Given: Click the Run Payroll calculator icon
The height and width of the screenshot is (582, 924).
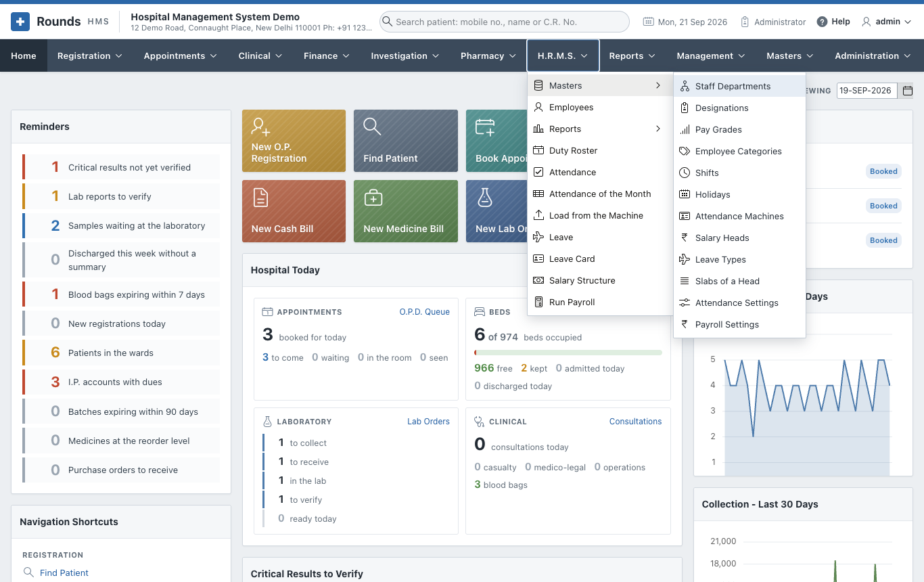Looking at the screenshot, I should click(538, 302).
